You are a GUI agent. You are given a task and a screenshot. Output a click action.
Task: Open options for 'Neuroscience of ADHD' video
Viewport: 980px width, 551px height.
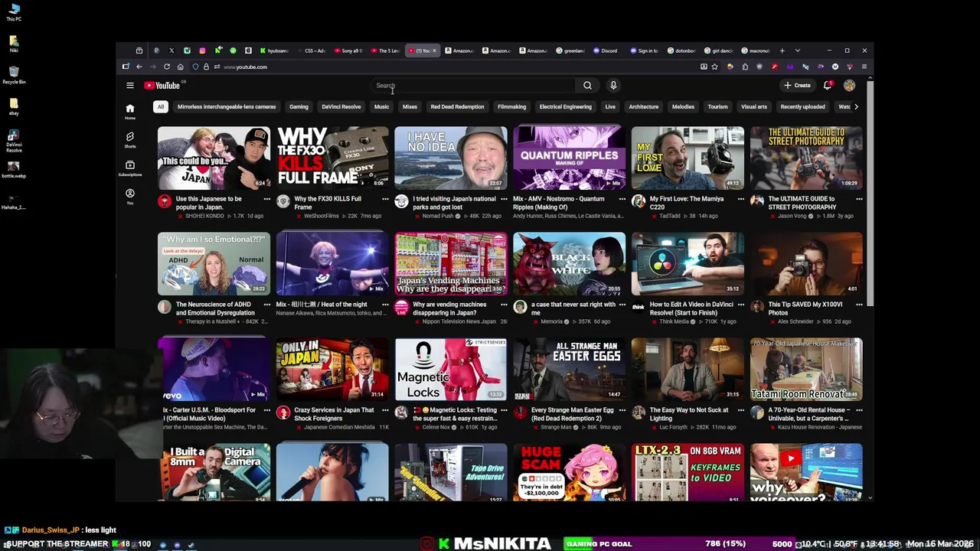[267, 305]
